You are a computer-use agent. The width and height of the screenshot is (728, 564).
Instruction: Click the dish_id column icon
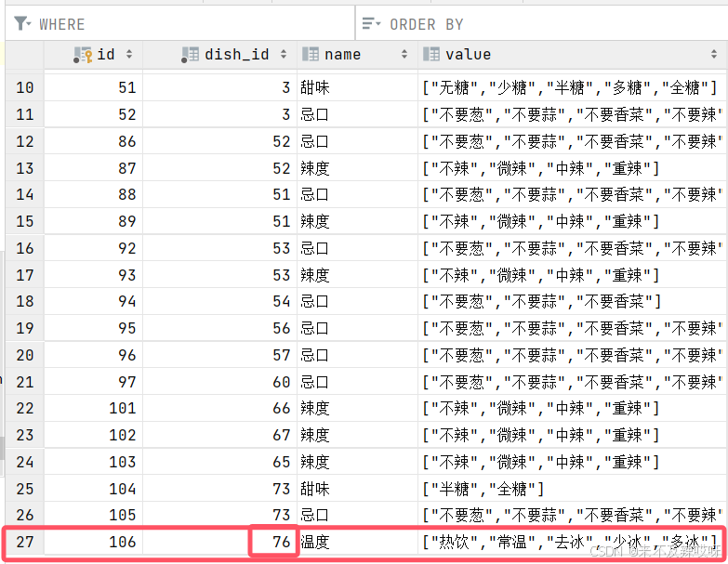[x=190, y=55]
